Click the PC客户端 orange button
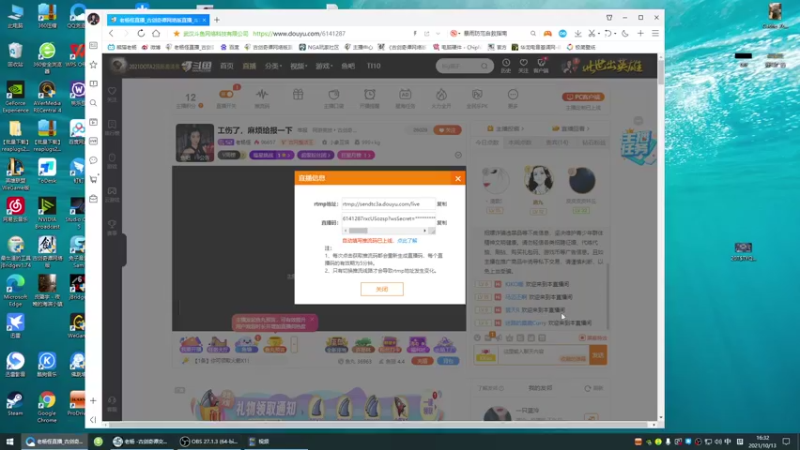Image resolution: width=800 pixels, height=450 pixels. tap(583, 97)
